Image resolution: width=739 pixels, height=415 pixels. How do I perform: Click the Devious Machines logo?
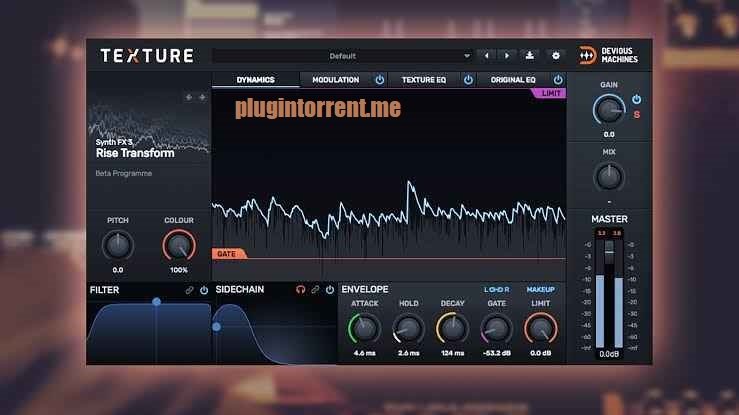(608, 55)
